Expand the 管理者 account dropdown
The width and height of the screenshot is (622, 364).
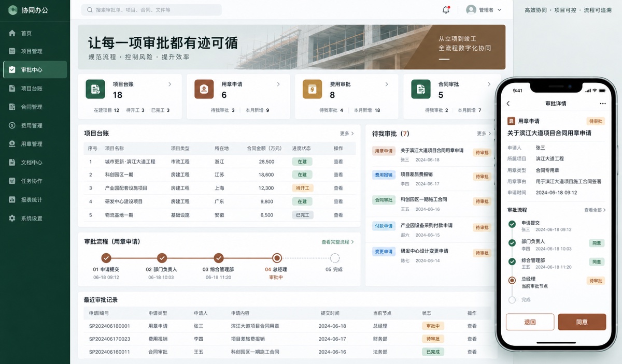tap(499, 10)
